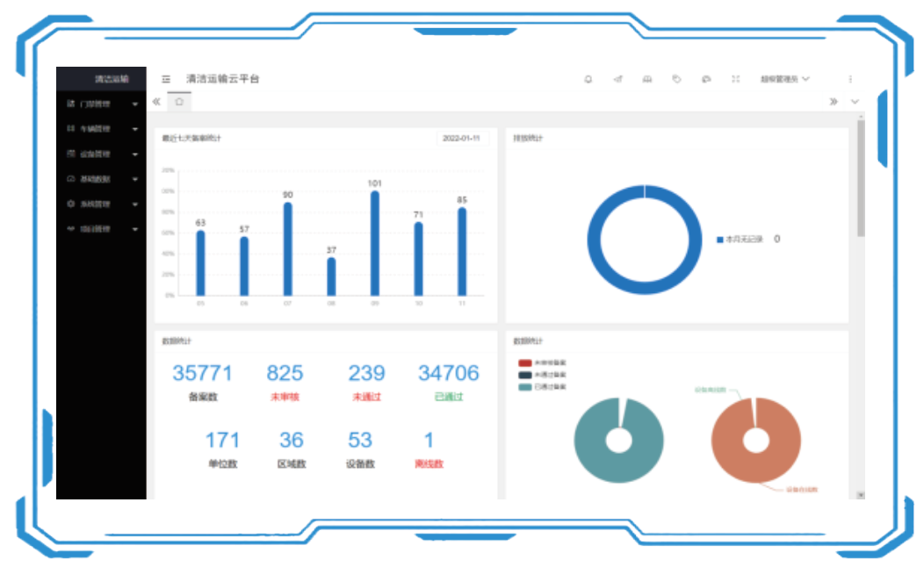Click the paper plane icon in header
924x567 pixels.
[617, 79]
